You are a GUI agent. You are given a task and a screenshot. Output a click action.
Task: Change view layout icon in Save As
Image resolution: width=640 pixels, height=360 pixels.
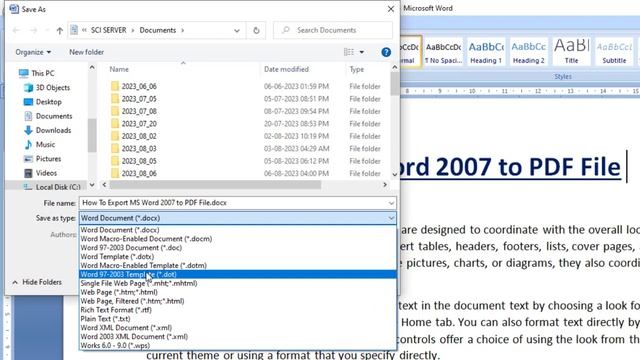point(349,52)
